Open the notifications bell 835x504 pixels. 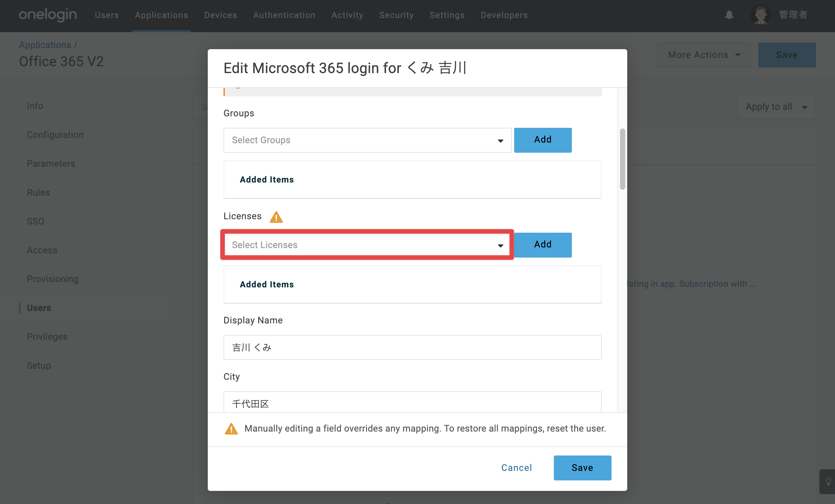pyautogui.click(x=729, y=15)
